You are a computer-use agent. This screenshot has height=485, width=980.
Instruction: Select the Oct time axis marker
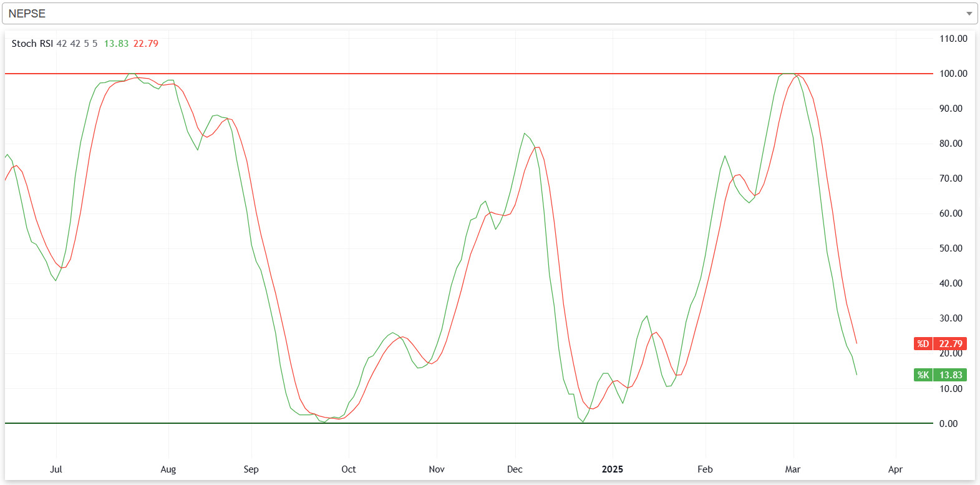point(349,469)
